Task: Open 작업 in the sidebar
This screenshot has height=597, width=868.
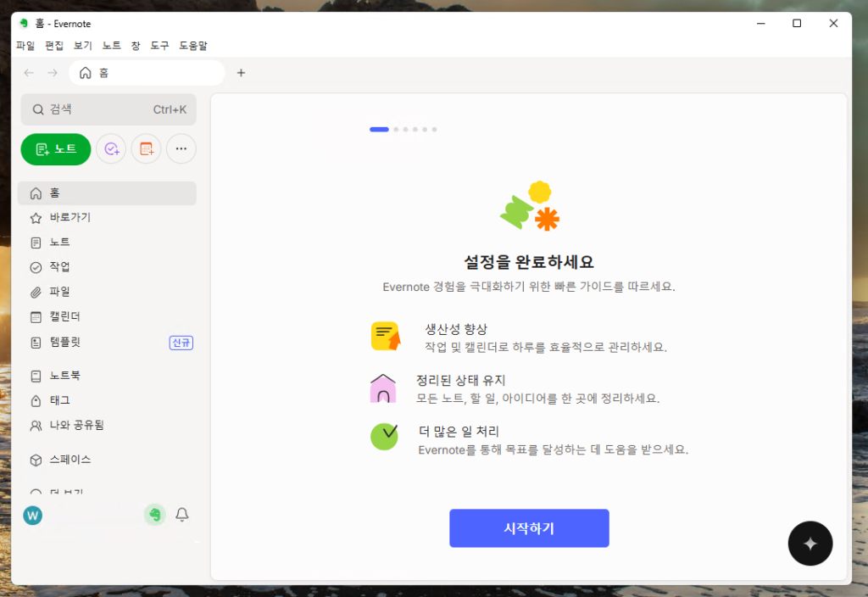Action: pos(59,266)
